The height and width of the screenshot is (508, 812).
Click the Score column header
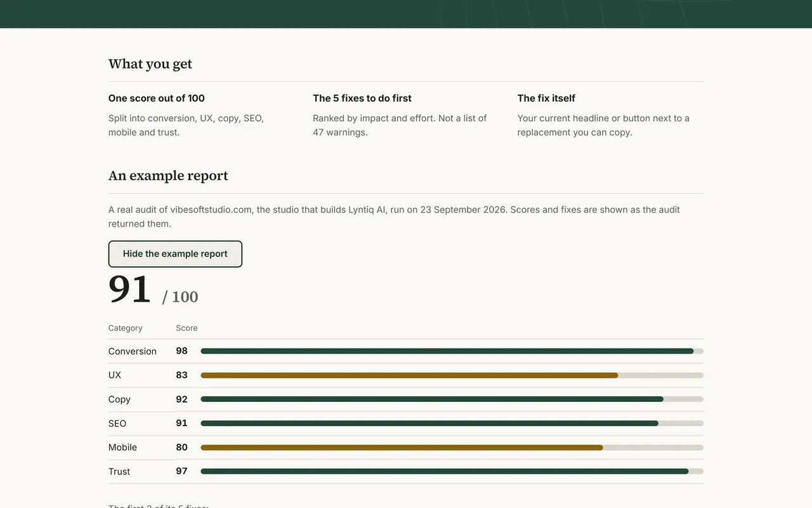click(x=187, y=328)
